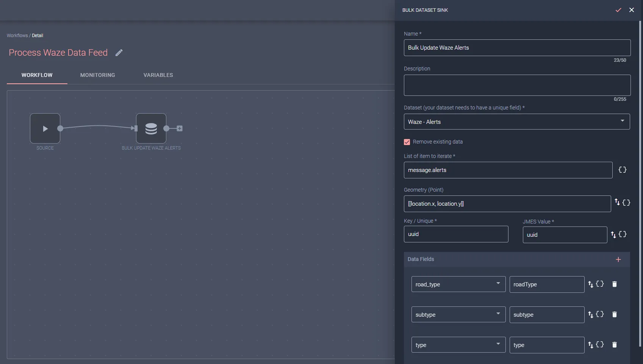
Task: Click the side panel vertical scrollbar
Action: click(x=640, y=184)
